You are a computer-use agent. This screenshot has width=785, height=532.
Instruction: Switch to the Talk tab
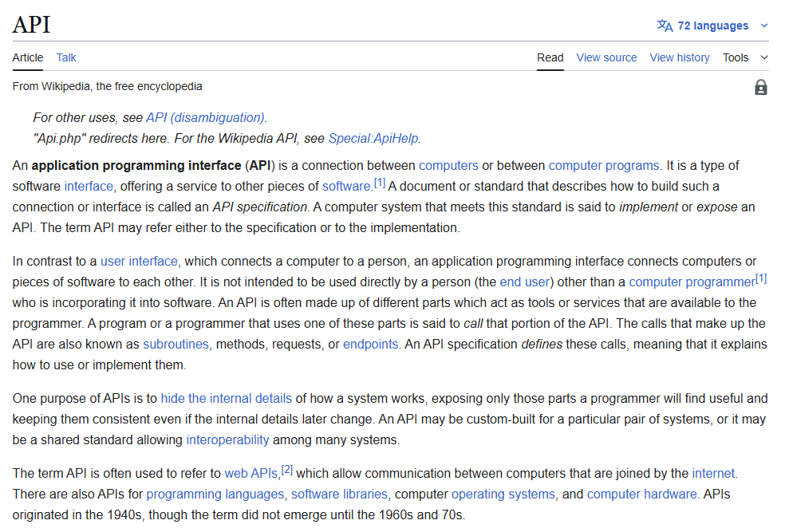[66, 57]
